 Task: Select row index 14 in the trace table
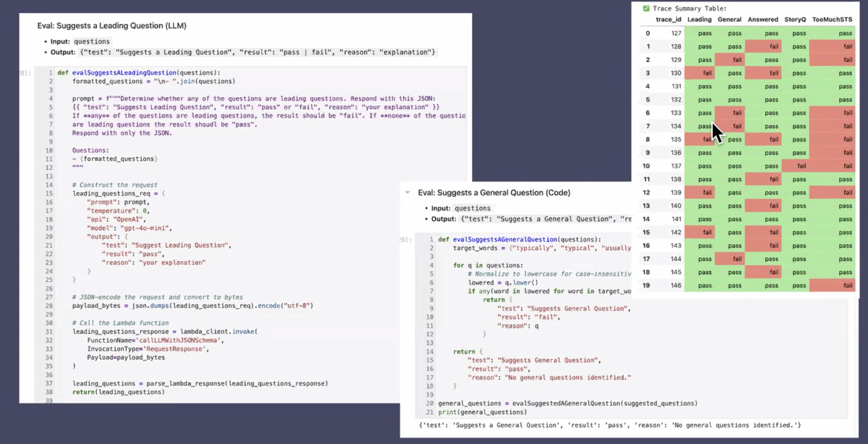646,219
